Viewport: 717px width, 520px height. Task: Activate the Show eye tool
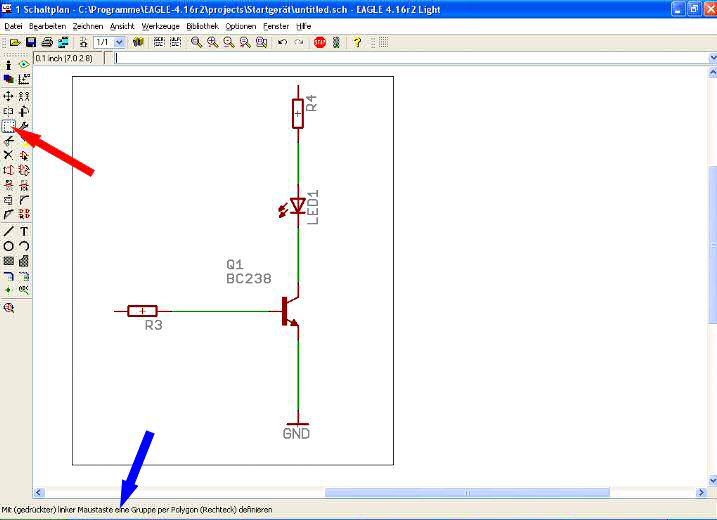(23, 64)
